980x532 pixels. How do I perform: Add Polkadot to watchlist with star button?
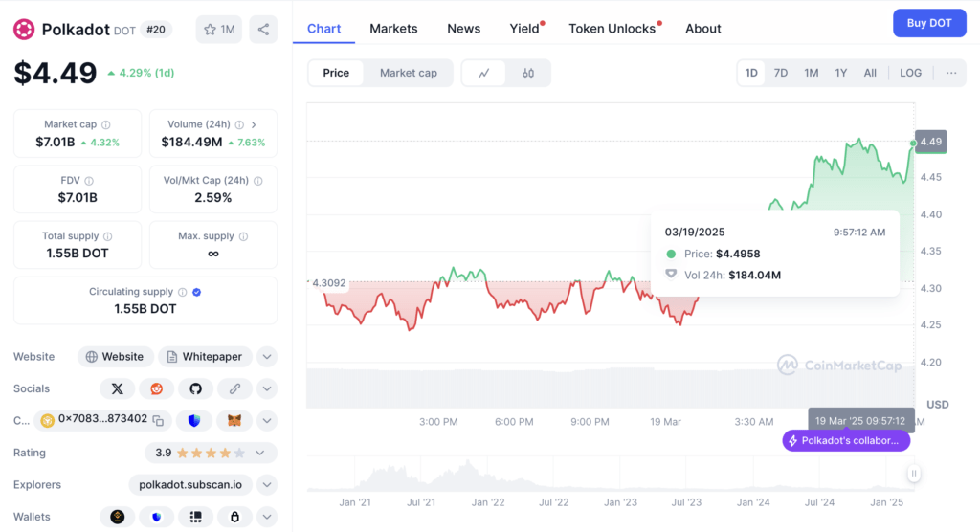point(219,30)
